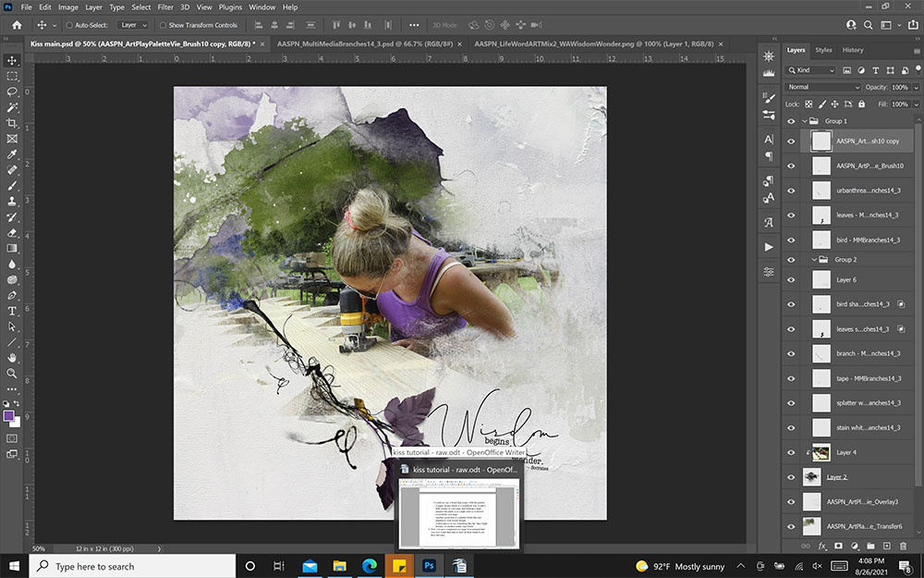
Task: Click the 50% zoom level field
Action: [x=39, y=548]
